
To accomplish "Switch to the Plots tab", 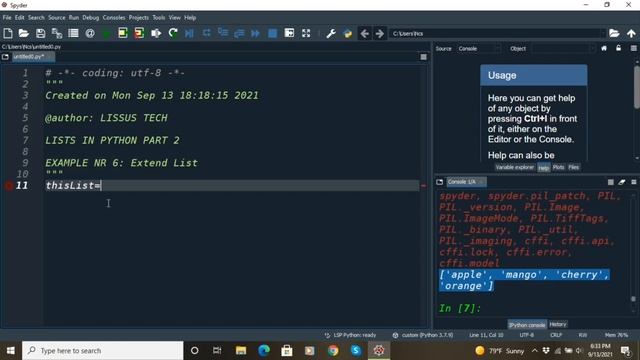I will click(558, 167).
